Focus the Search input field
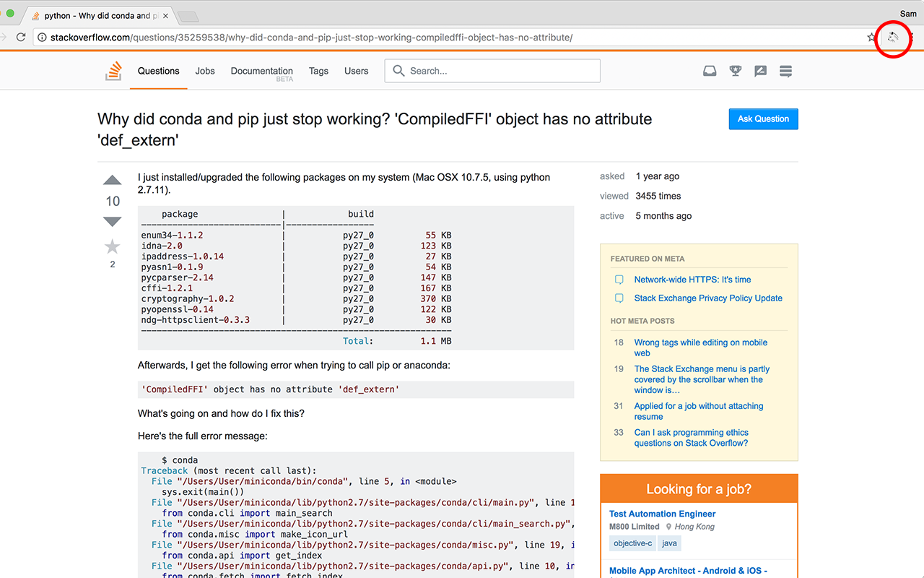This screenshot has width=924, height=578. coord(492,71)
